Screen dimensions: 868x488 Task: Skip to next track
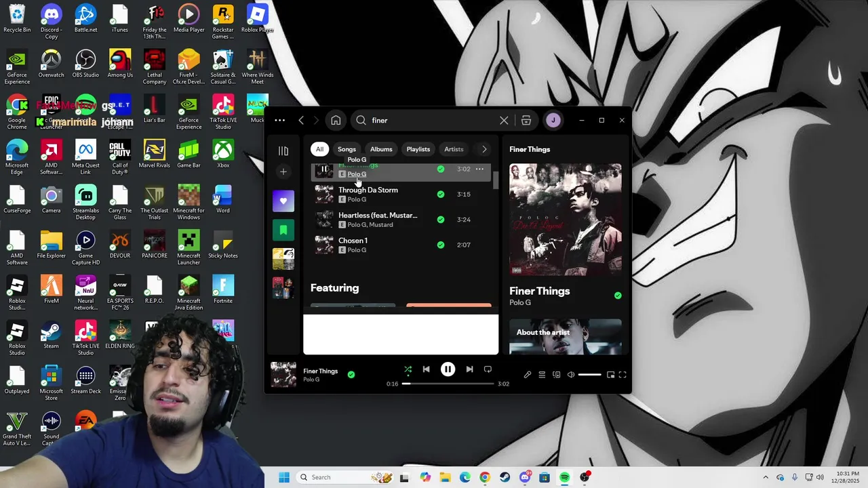[469, 369]
